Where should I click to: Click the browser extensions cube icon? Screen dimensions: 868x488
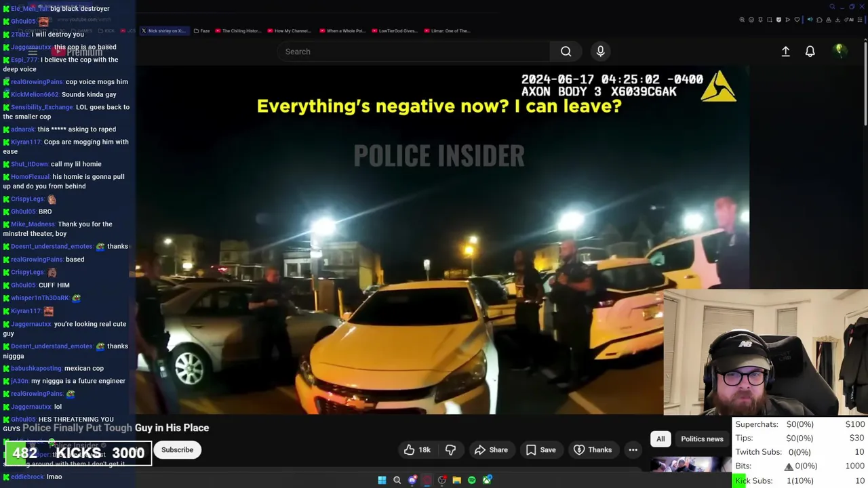[x=819, y=20]
